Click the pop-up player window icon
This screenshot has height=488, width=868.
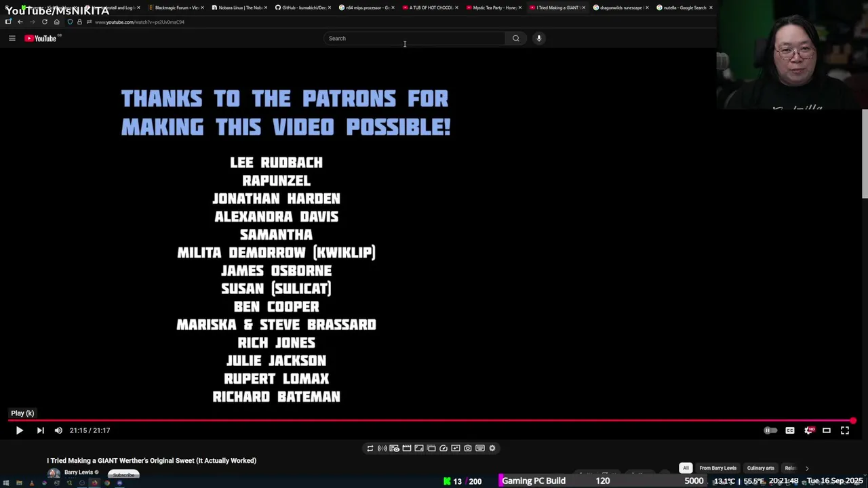point(431,448)
